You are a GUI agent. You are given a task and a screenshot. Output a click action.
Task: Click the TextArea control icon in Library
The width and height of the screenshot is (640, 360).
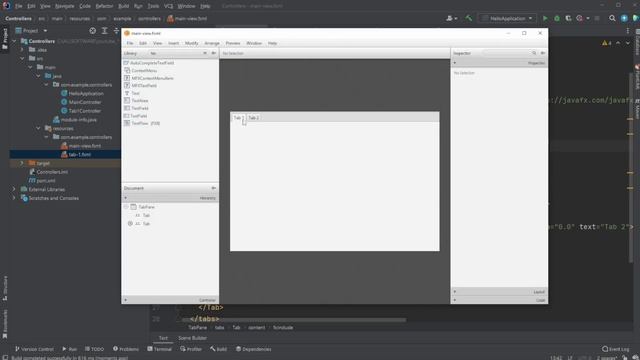tap(127, 100)
